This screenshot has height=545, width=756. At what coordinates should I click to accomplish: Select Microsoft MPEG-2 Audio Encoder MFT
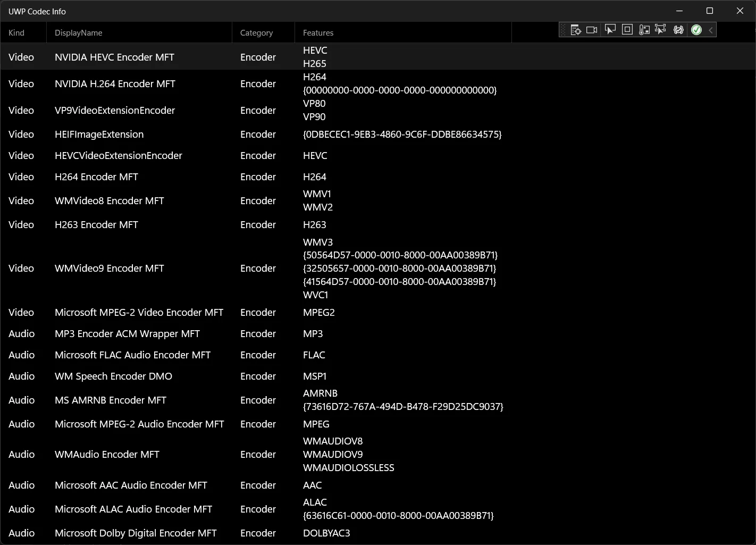point(139,424)
